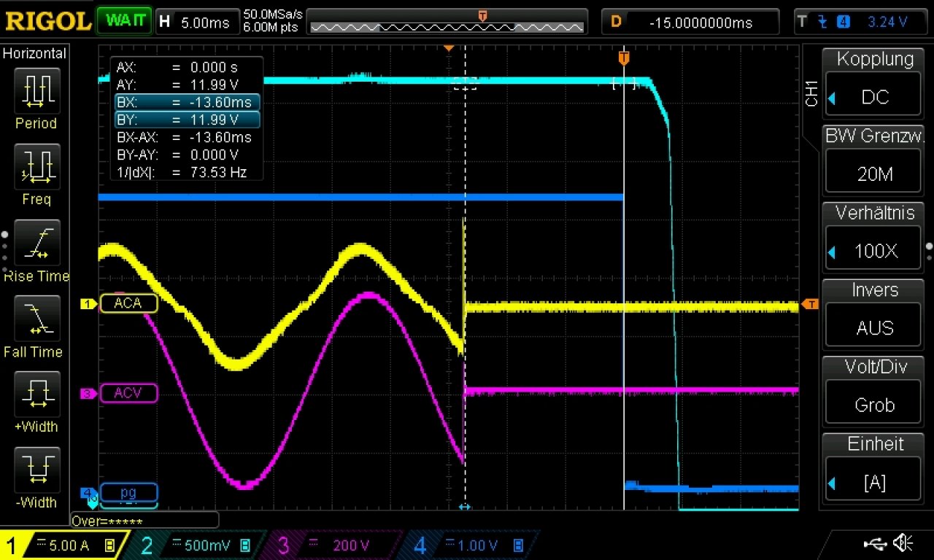
Task: Click the ACA channel label
Action: click(x=128, y=303)
